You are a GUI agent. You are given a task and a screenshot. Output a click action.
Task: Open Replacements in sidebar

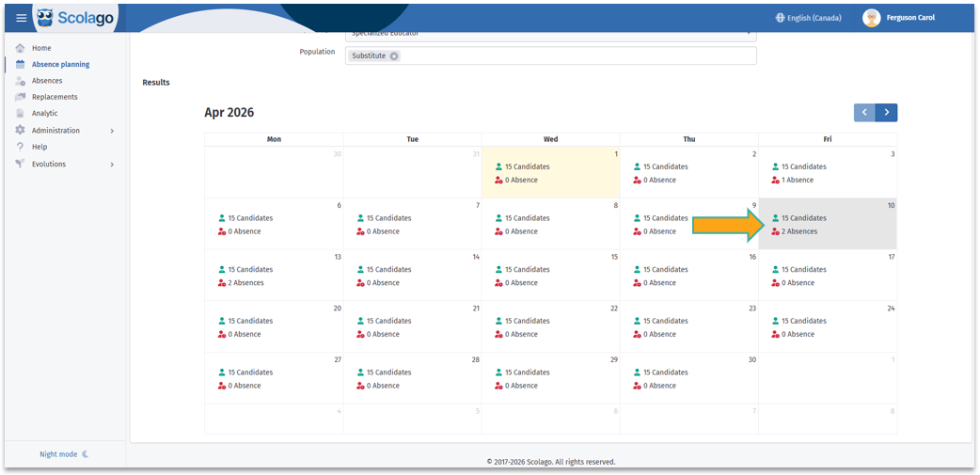tap(55, 97)
